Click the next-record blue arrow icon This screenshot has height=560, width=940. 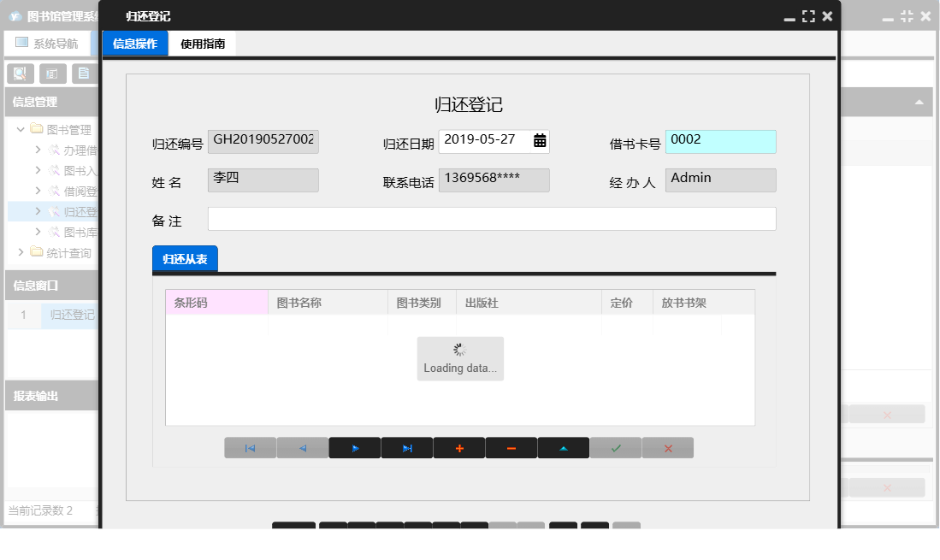pyautogui.click(x=354, y=447)
